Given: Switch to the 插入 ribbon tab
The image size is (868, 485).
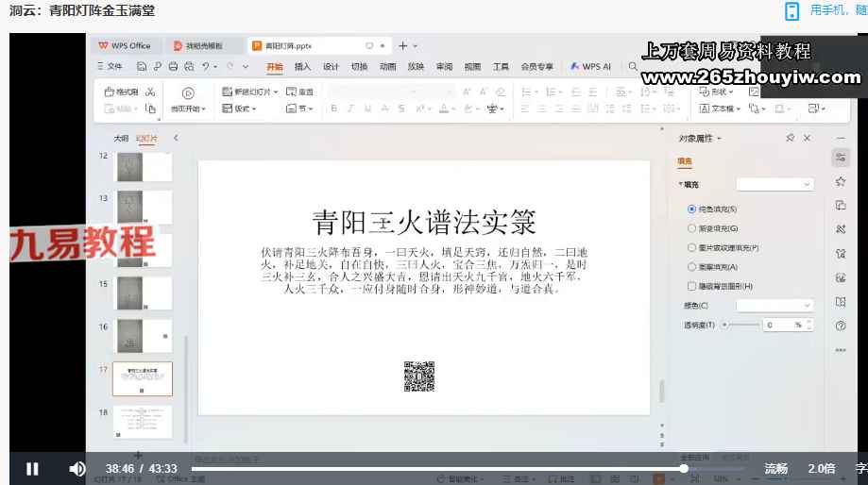Looking at the screenshot, I should click(302, 67).
